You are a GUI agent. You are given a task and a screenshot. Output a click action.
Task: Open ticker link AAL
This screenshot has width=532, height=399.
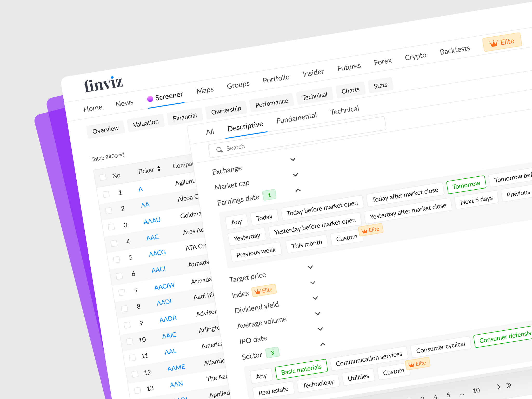[x=170, y=352]
